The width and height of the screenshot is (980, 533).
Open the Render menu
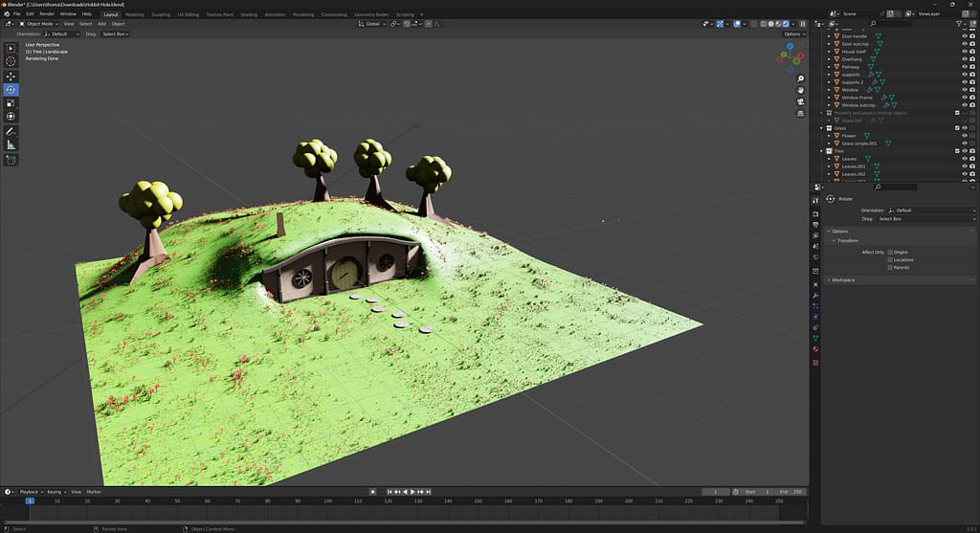pyautogui.click(x=47, y=14)
